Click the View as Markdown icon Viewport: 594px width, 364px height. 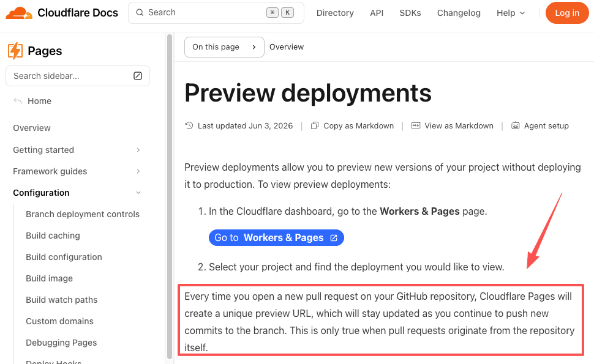coord(416,125)
